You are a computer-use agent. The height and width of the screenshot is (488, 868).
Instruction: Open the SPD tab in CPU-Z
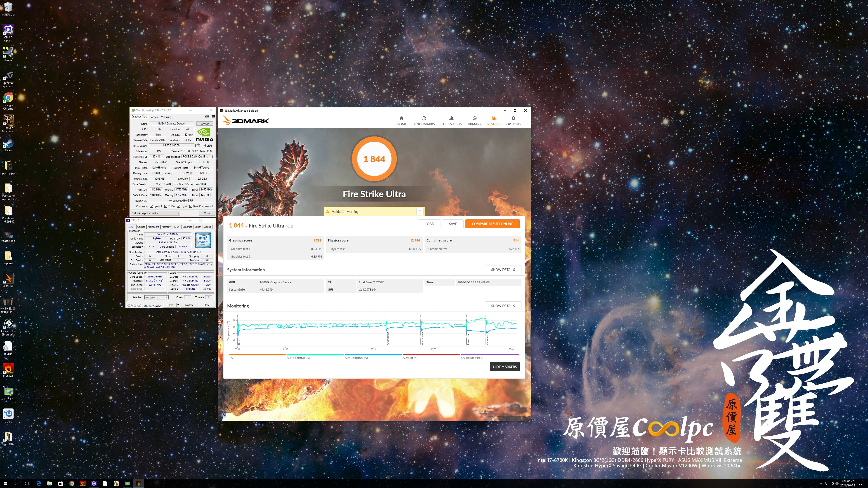(x=176, y=227)
